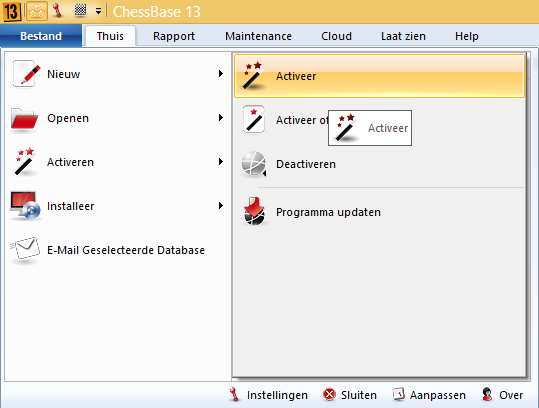The height and width of the screenshot is (408, 539).
Task: Click the red arrow Programma updaten icon
Action: [x=254, y=211]
